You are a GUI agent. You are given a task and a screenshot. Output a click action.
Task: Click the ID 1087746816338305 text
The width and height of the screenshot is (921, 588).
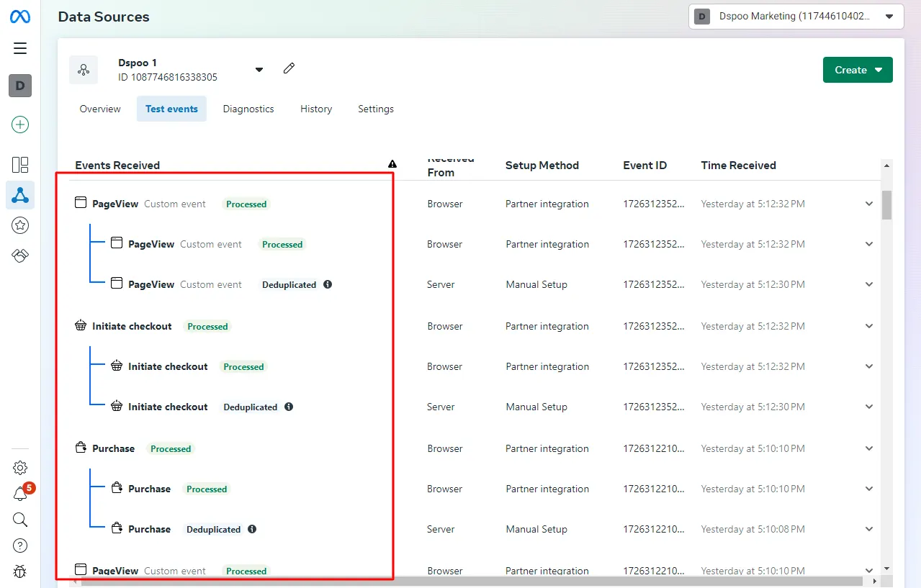[x=168, y=77]
